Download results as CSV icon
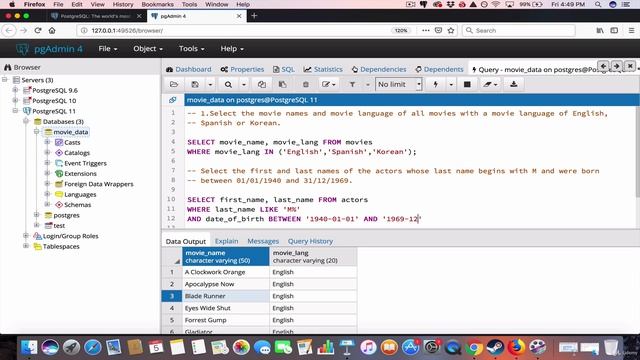Image resolution: width=640 pixels, height=360 pixels. [x=513, y=84]
